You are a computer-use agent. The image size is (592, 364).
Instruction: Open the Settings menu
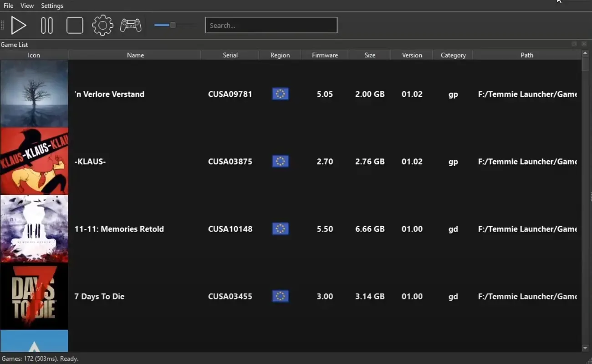(52, 5)
